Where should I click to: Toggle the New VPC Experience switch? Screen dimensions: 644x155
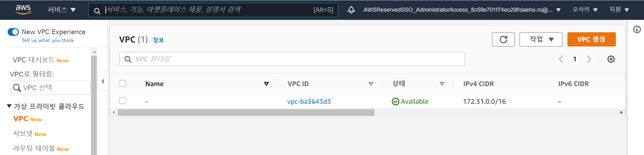tap(13, 32)
